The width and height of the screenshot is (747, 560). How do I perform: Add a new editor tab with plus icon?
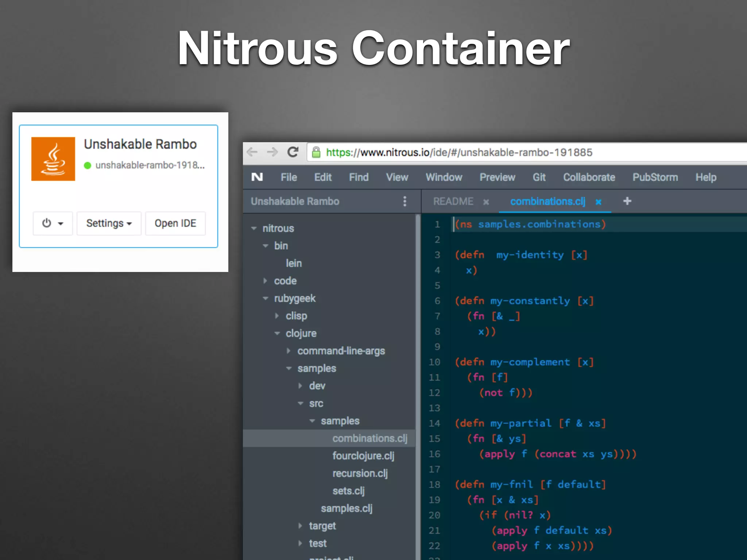[x=627, y=201]
